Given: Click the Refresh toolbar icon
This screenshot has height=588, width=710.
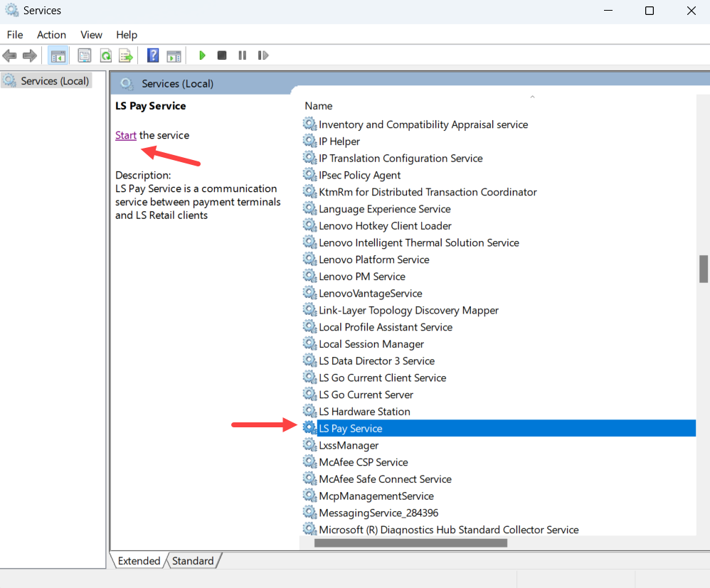Looking at the screenshot, I should (105, 55).
